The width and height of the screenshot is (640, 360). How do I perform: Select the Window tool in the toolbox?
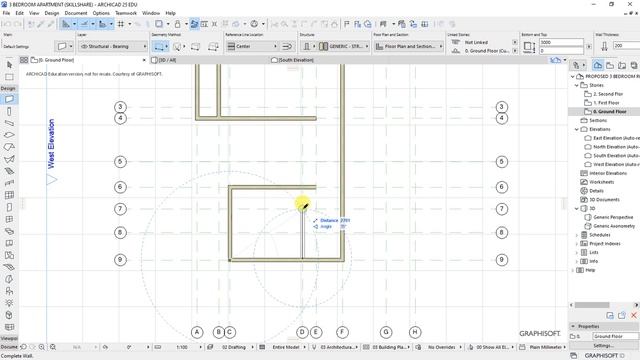click(x=9, y=219)
